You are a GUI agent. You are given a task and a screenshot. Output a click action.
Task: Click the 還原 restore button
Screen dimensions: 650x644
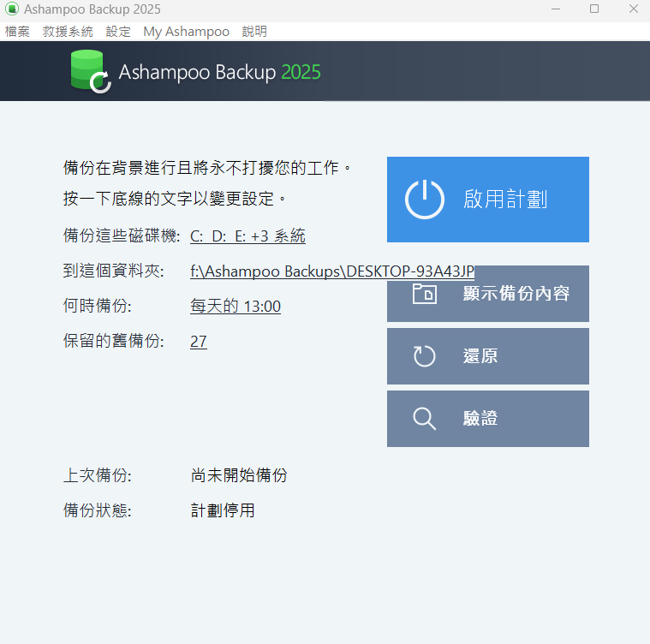488,356
